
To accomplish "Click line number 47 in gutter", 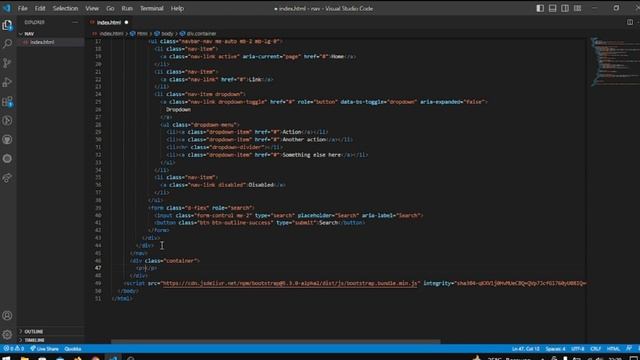I will coord(98,268).
